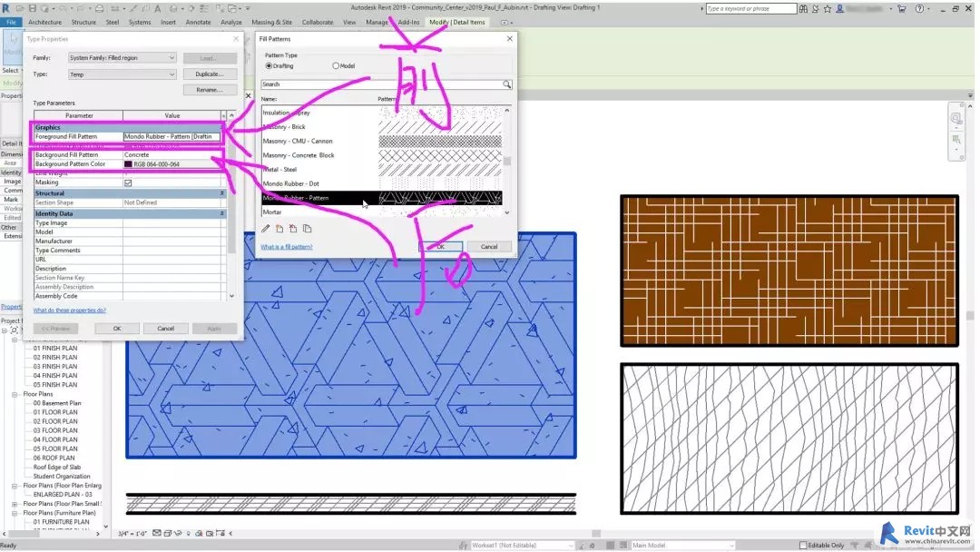
Task: Select the Model pattern type radio button
Action: pos(336,65)
